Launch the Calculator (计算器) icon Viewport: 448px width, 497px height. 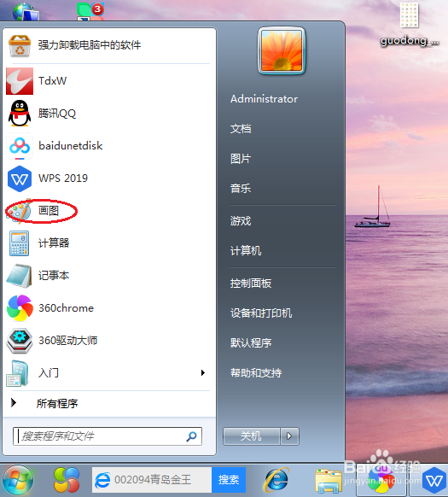tap(20, 243)
